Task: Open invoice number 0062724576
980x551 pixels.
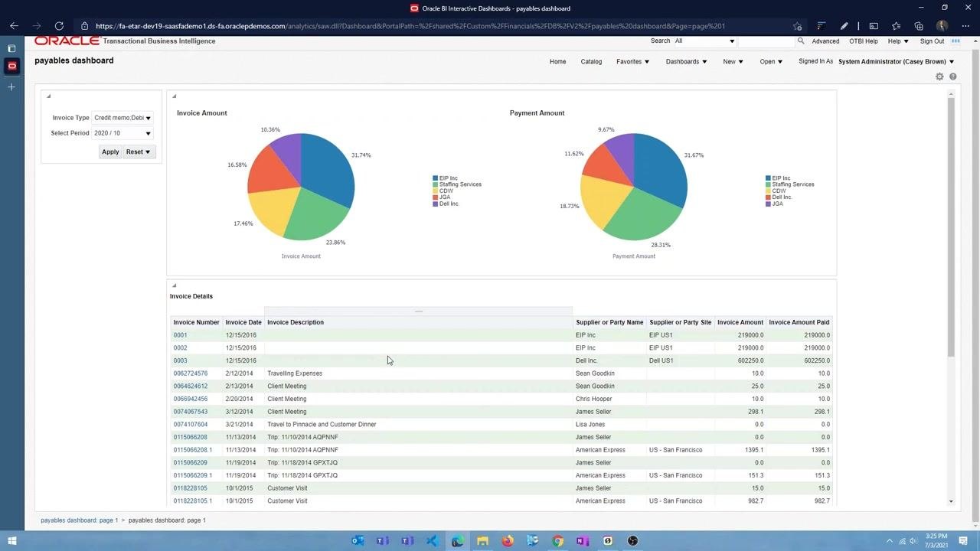Action: tap(190, 373)
